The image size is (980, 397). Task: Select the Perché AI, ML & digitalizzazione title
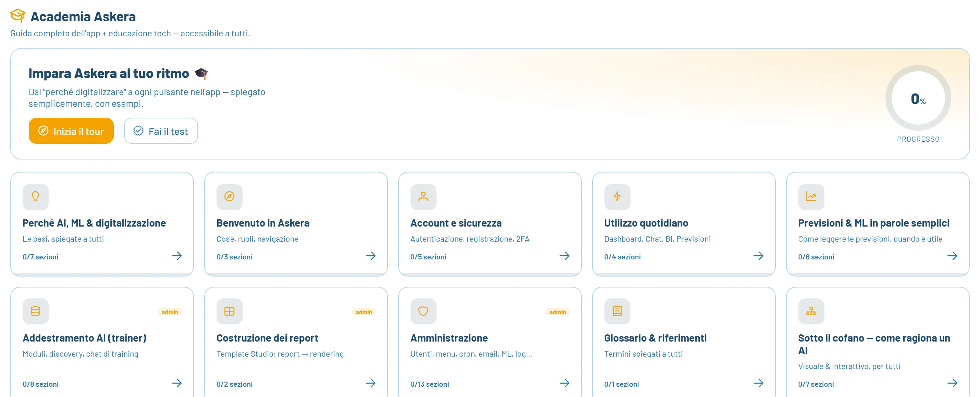tap(94, 223)
